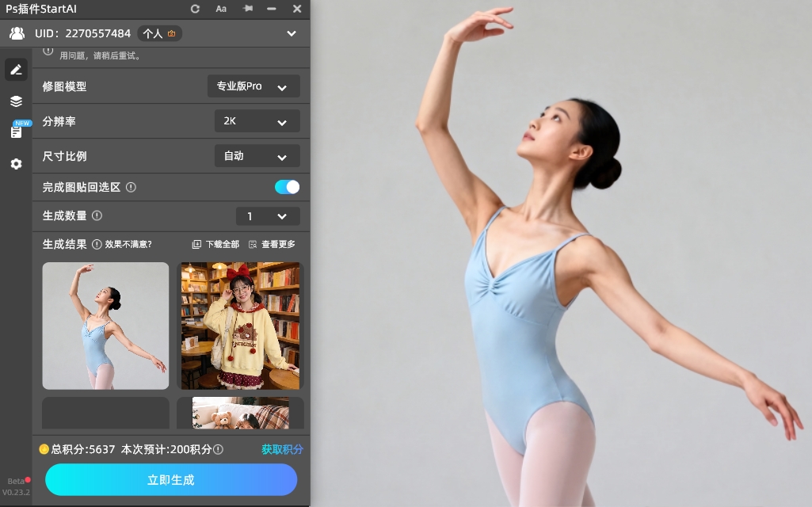The image size is (812, 507).
Task: Toggle the 完成图贴回选区 switch
Action: 287,187
